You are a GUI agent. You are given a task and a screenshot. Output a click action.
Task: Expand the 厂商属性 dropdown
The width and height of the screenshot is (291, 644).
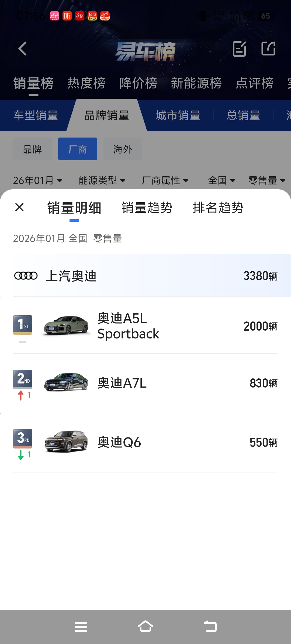pos(165,180)
